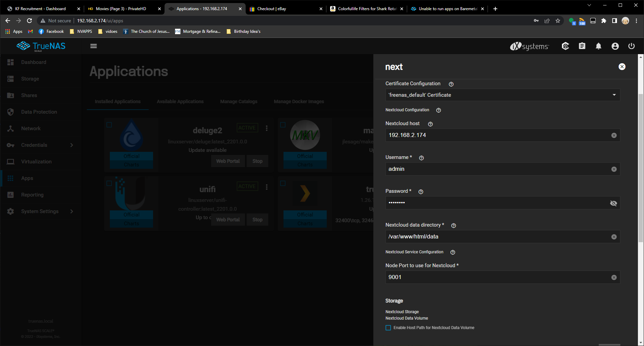Show help for Nextcloud Service Configuration

[453, 252]
